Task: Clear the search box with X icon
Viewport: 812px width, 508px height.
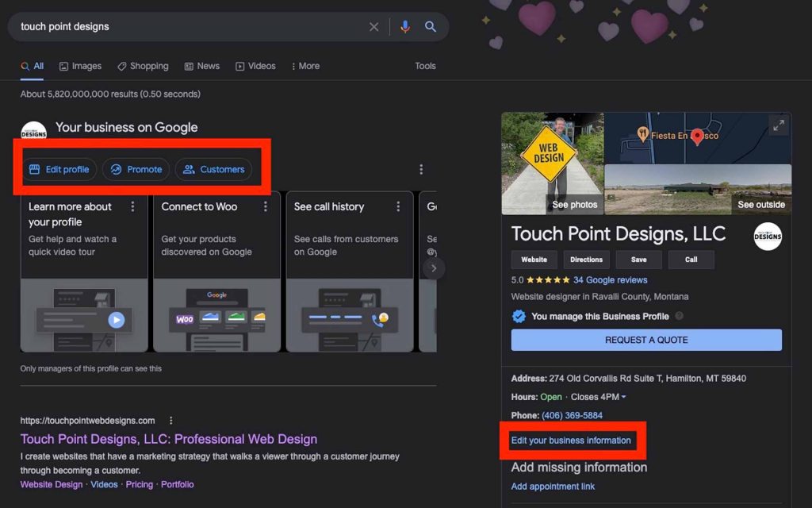Action: [374, 27]
